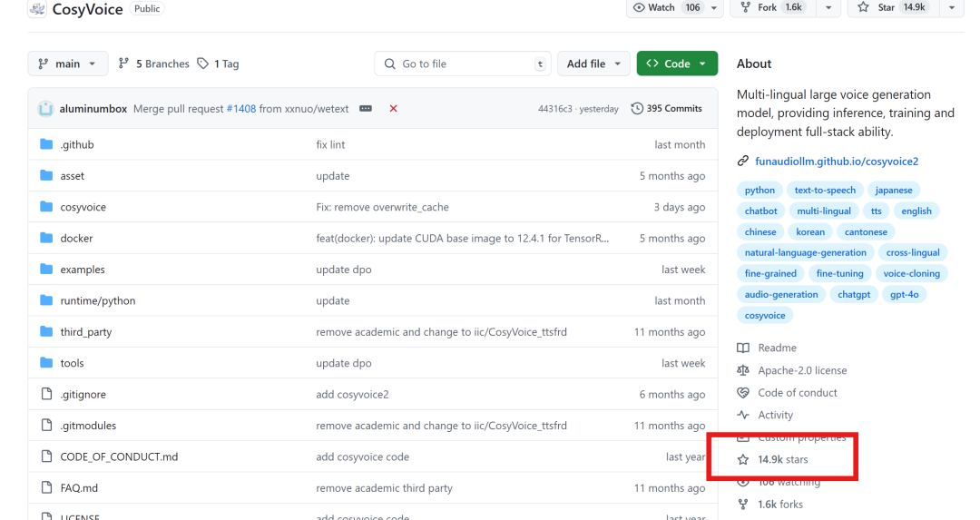This screenshot has height=520, width=980.
Task: Select the voice-cloning topic tag
Action: click(911, 273)
